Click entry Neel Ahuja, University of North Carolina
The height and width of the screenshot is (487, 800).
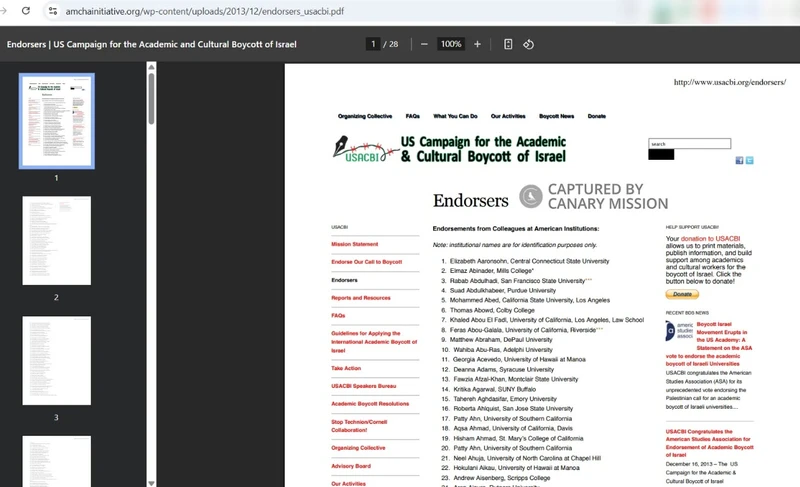click(527, 458)
